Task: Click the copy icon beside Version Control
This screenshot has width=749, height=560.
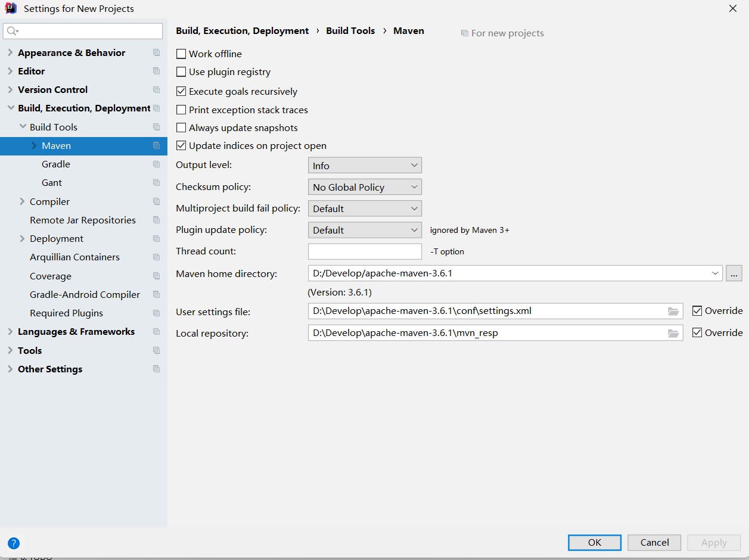Action: (x=157, y=90)
